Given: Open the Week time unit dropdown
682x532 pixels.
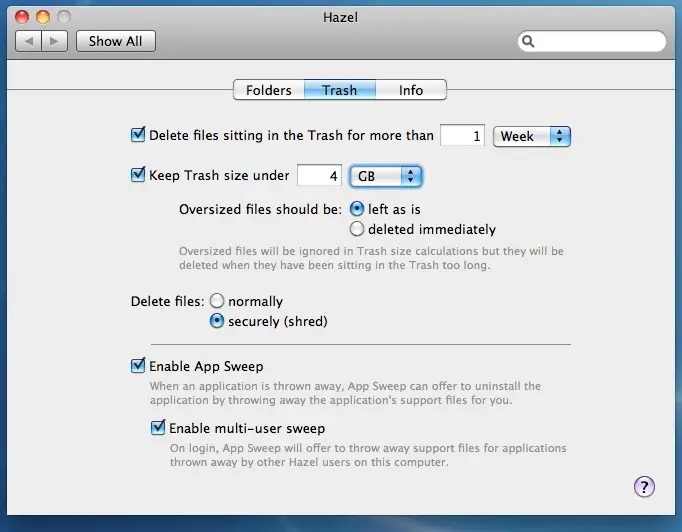Looking at the screenshot, I should pos(532,137).
